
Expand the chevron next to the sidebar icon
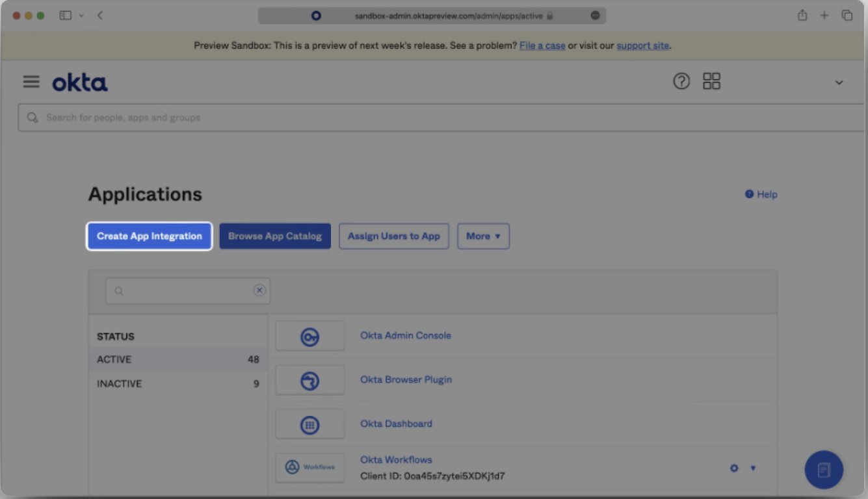point(81,16)
